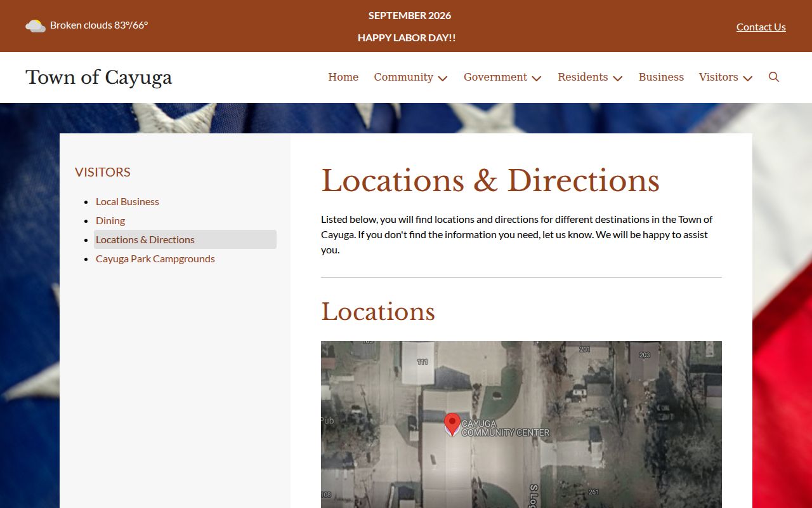Open the Community nav link
The width and height of the screenshot is (812, 508).
tap(403, 77)
